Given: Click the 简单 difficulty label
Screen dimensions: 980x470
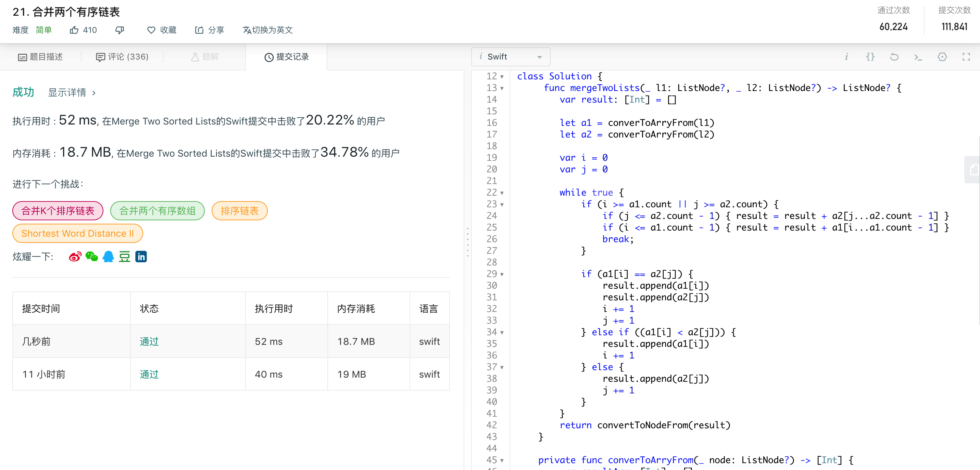Looking at the screenshot, I should click(44, 30).
